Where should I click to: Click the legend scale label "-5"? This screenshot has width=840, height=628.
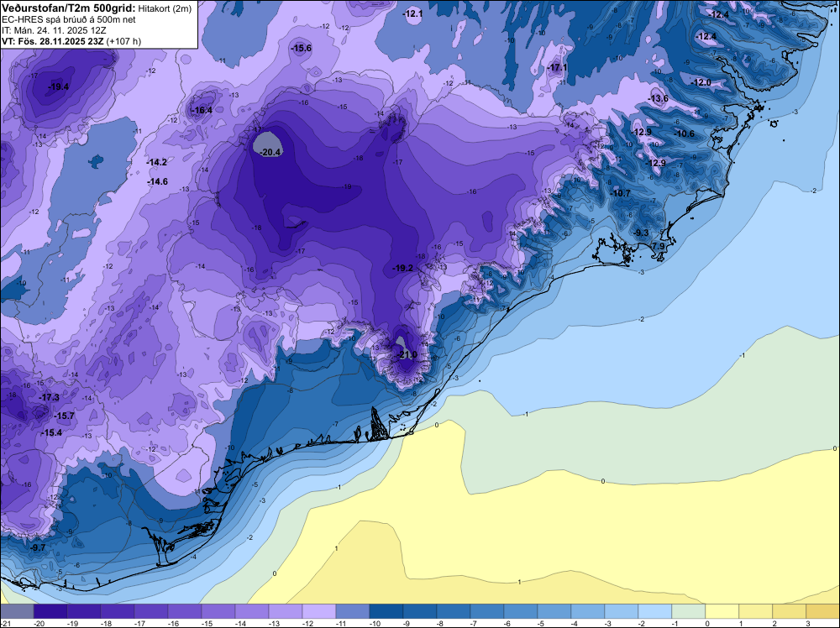point(542,623)
